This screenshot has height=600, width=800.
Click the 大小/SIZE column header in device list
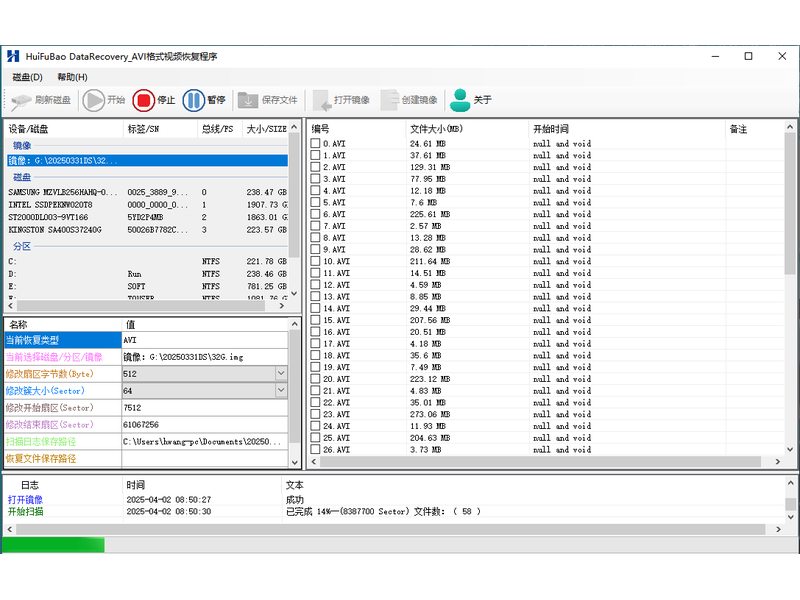266,129
